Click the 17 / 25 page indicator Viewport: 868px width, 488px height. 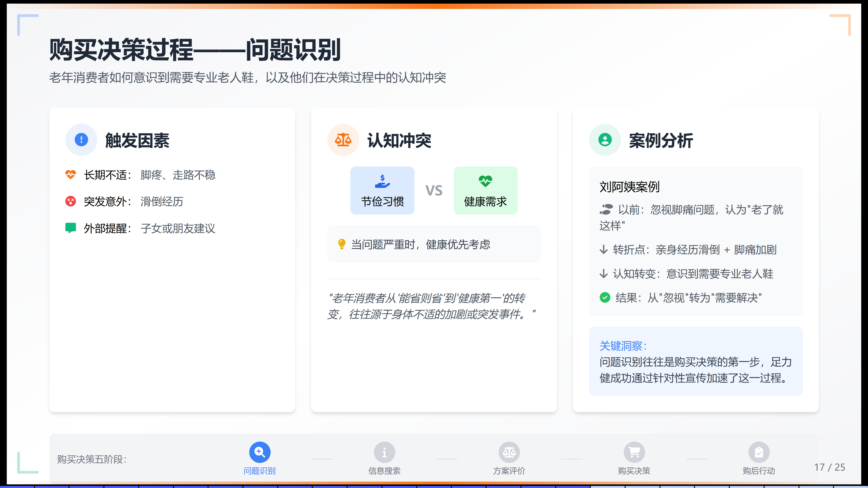(830, 467)
